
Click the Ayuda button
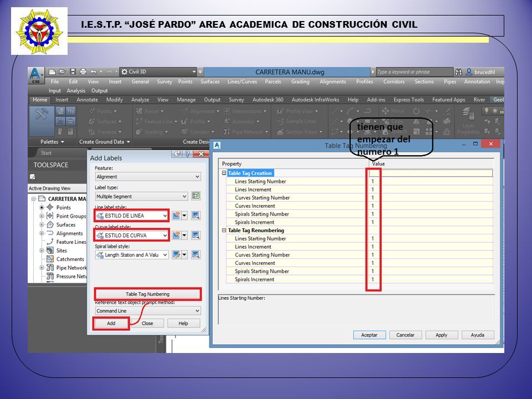(477, 335)
